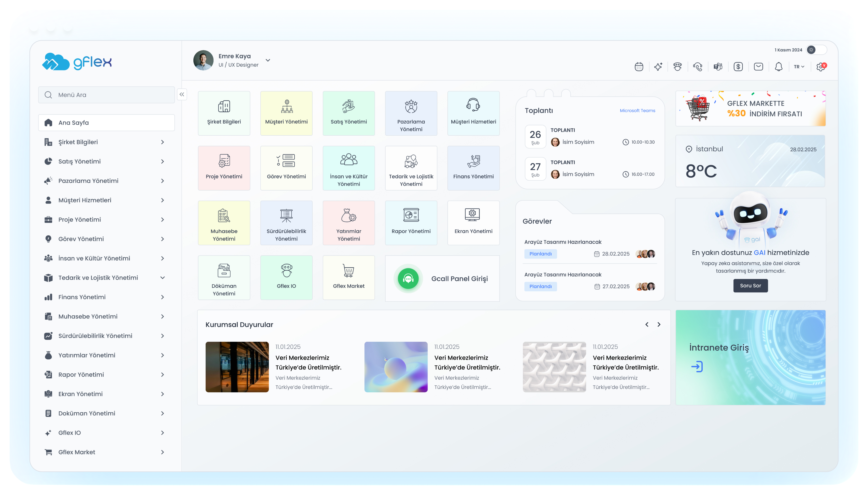Click the Microsoft Teams link

[637, 111]
